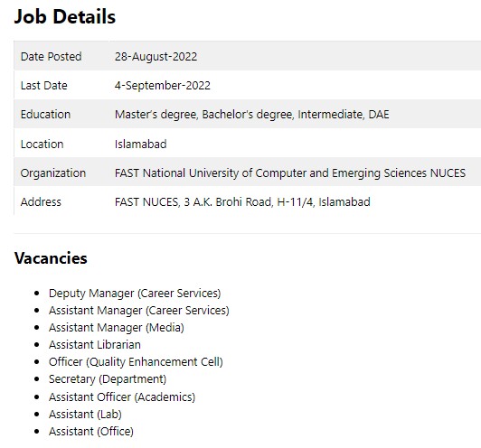This screenshot has height=448, width=481.
Task: Click the Vacancies heading
Action: coord(51,258)
